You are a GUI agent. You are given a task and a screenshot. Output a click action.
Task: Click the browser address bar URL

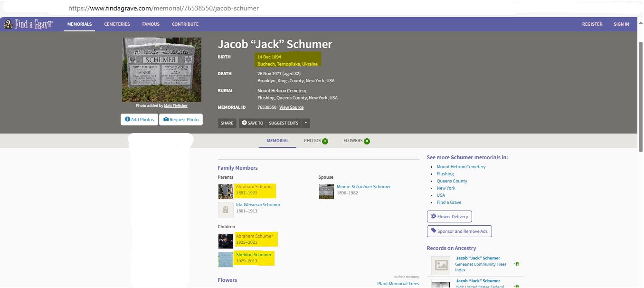[x=163, y=9]
